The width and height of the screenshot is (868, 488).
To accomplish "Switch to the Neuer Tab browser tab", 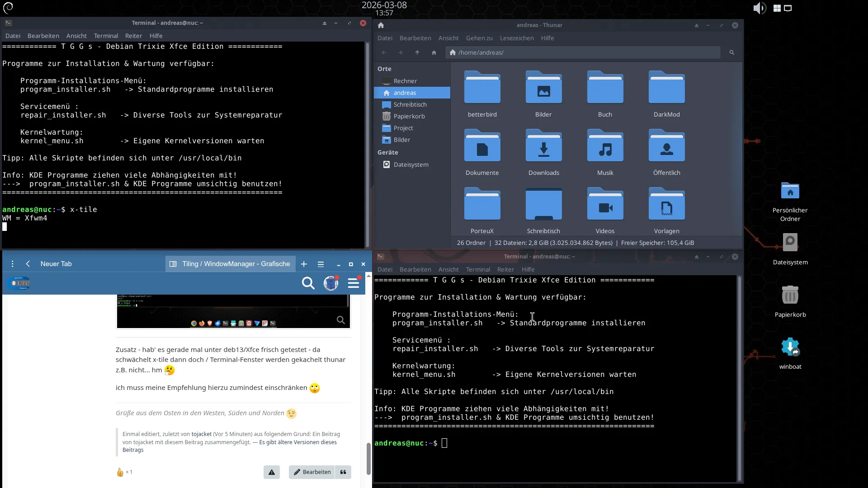I will pos(56,264).
